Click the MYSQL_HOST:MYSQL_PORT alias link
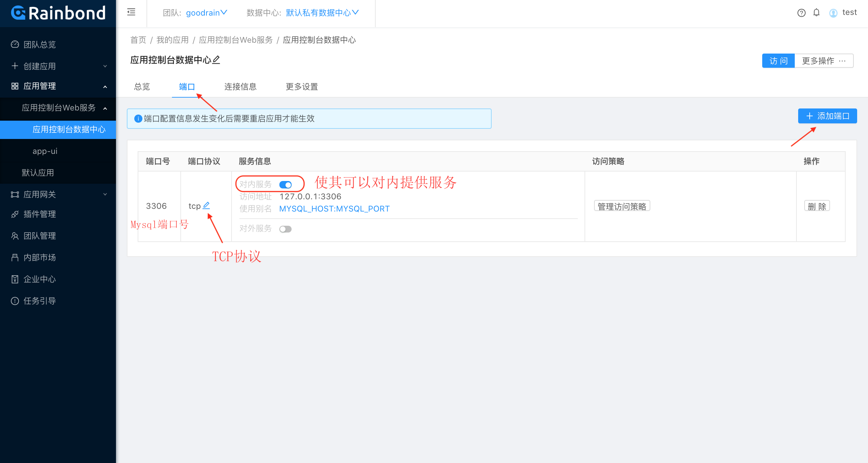The image size is (868, 463). click(334, 209)
